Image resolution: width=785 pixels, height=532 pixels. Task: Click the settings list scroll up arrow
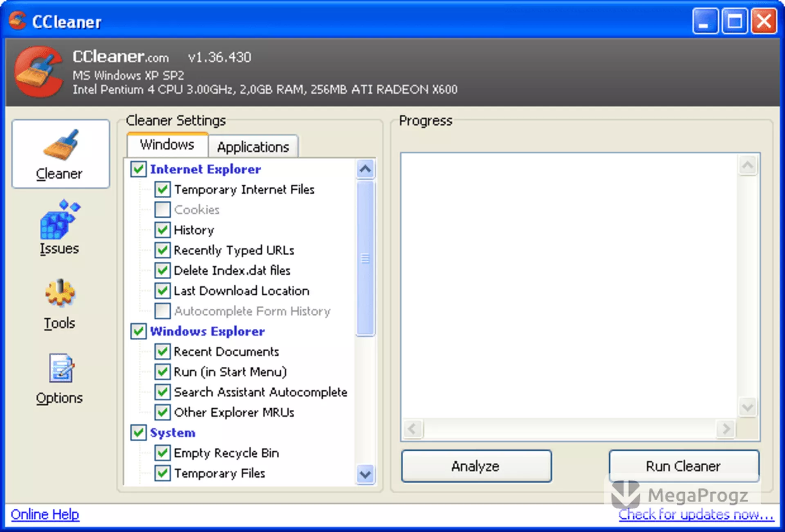366,169
